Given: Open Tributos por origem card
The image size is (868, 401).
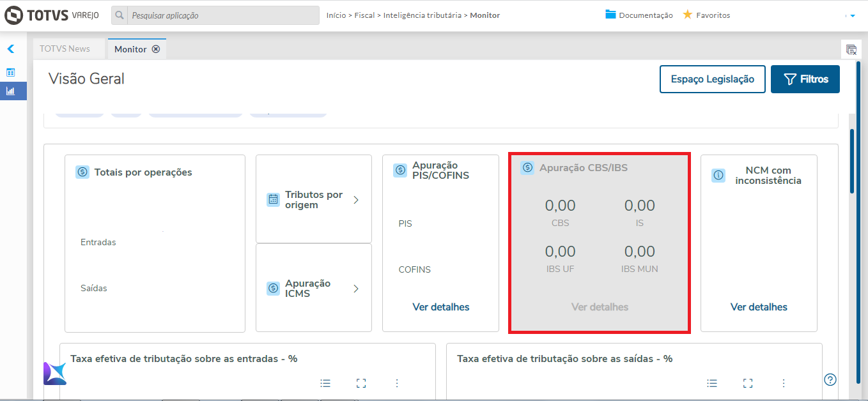Looking at the screenshot, I should click(314, 199).
